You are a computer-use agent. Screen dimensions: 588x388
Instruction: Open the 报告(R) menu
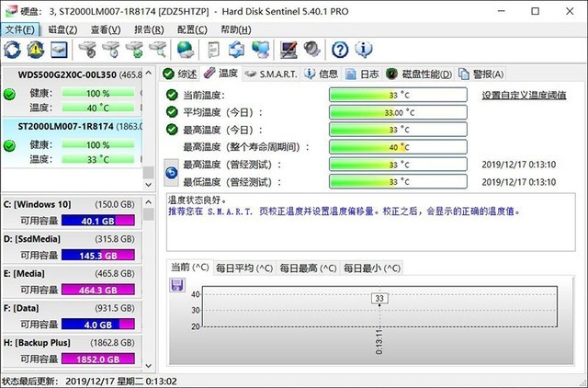(149, 29)
